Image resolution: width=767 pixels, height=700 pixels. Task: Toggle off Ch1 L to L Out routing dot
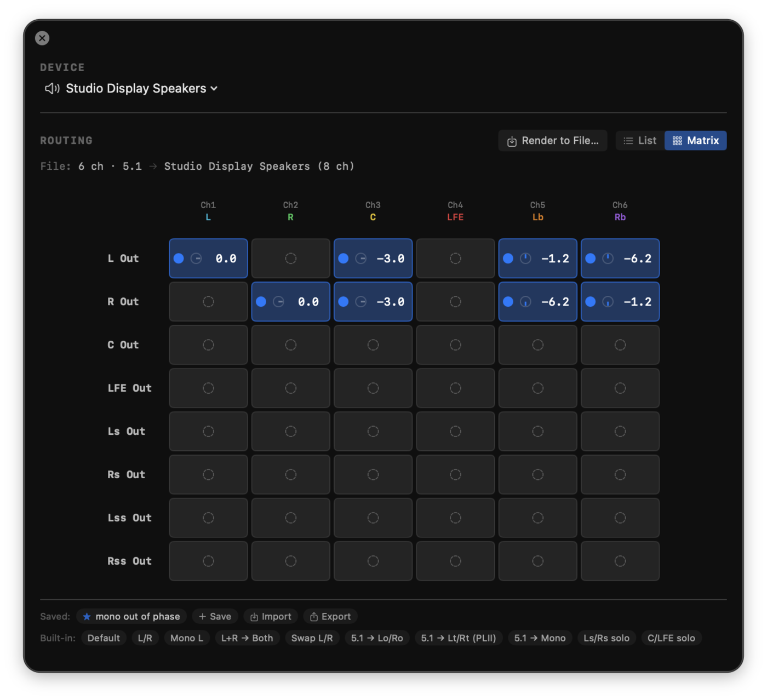[179, 259]
